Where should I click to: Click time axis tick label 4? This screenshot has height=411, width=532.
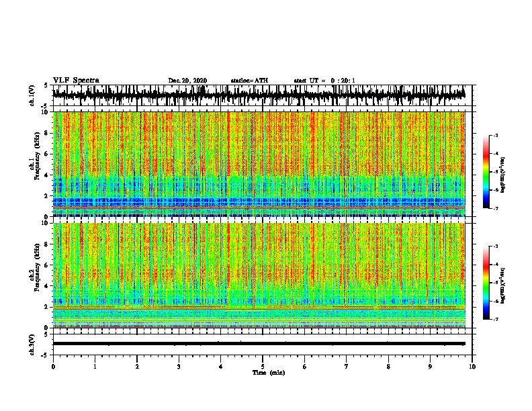pyautogui.click(x=221, y=367)
